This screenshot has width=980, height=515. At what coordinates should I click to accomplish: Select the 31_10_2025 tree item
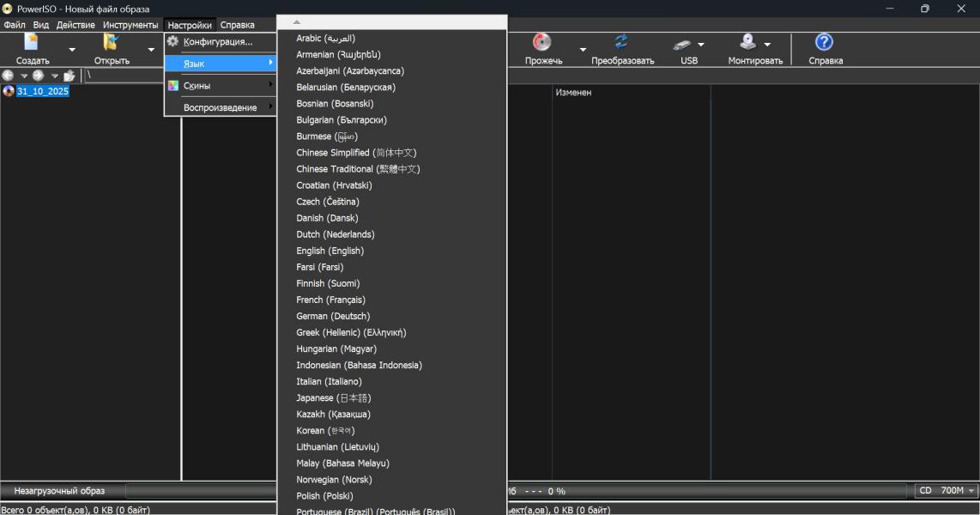[x=42, y=91]
